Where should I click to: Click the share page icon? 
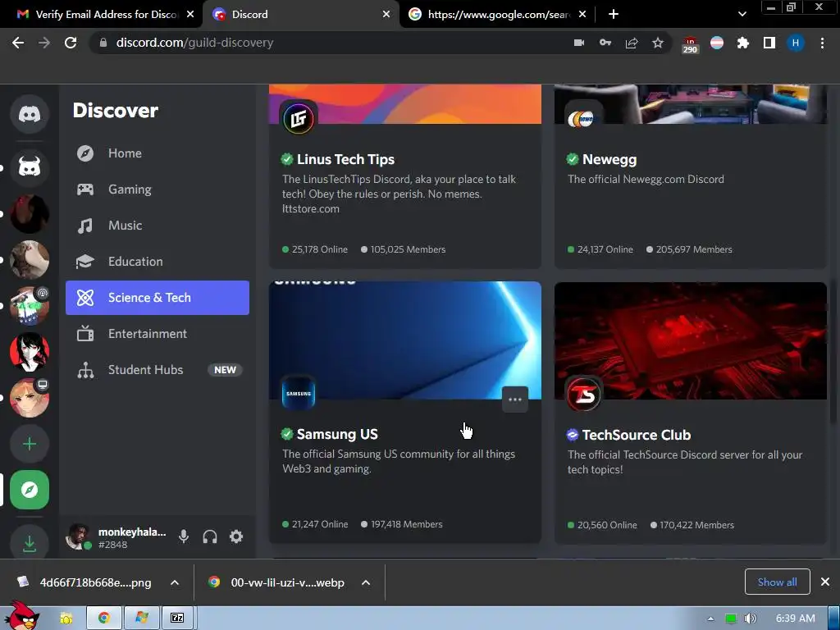pyautogui.click(x=632, y=43)
